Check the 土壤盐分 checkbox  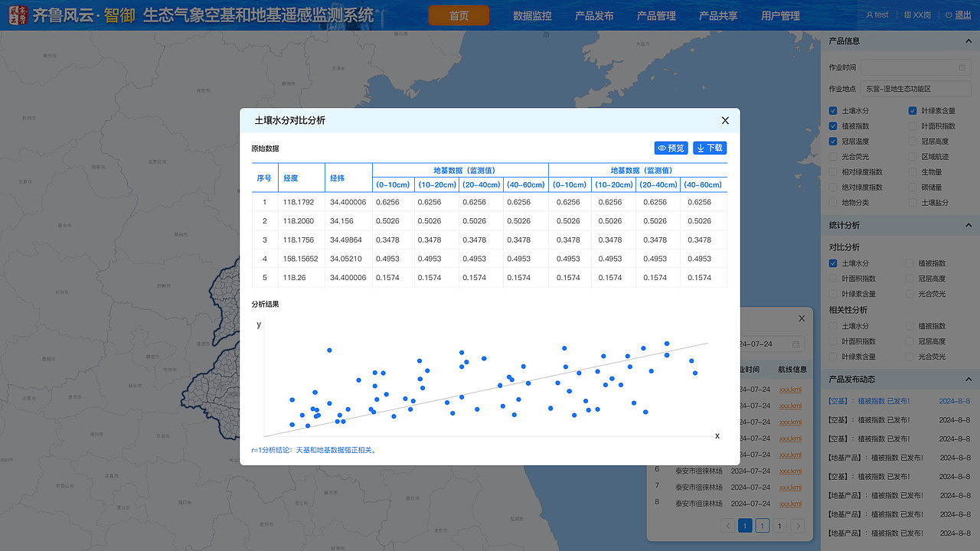pos(913,203)
